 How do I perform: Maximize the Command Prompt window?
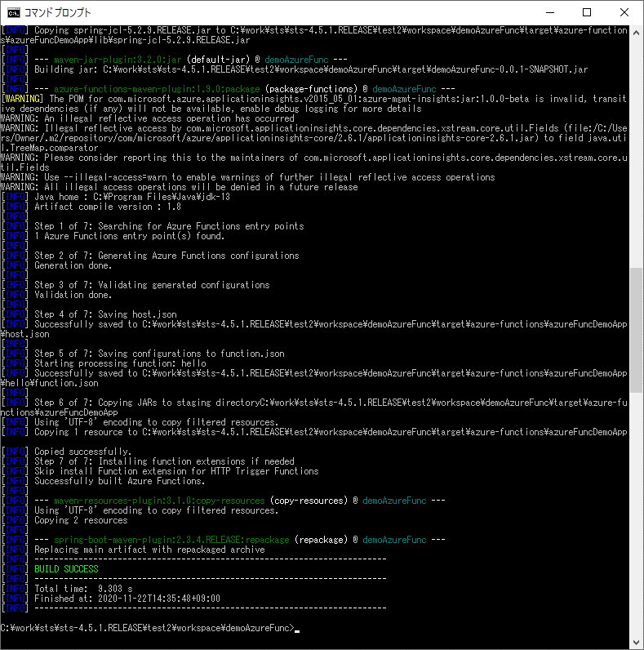click(x=586, y=12)
